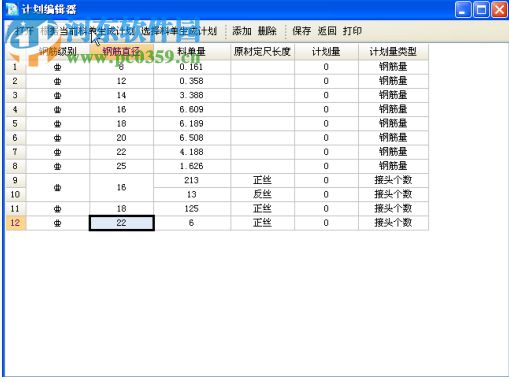This screenshot has height=382, width=509.
Task: Click the cell with value 0.358
Action: coord(192,81)
